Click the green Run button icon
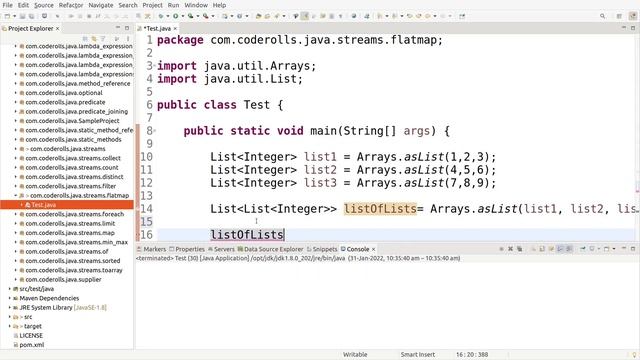The height and width of the screenshot is (360, 640). [176, 16]
